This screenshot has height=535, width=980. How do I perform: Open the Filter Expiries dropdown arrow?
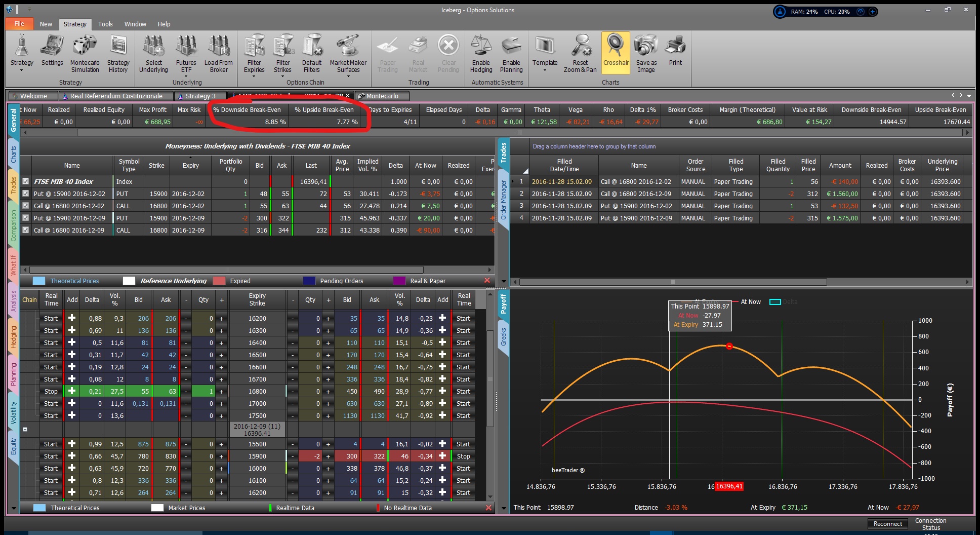click(254, 77)
